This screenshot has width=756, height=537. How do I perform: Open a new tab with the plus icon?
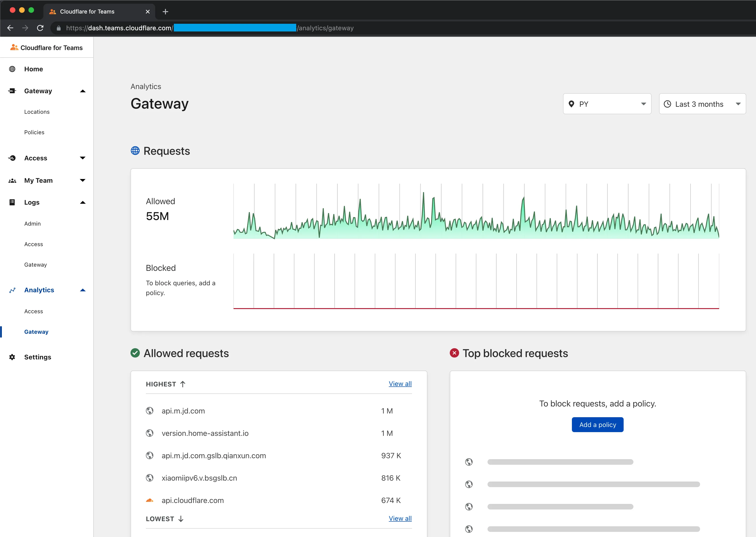165,12
